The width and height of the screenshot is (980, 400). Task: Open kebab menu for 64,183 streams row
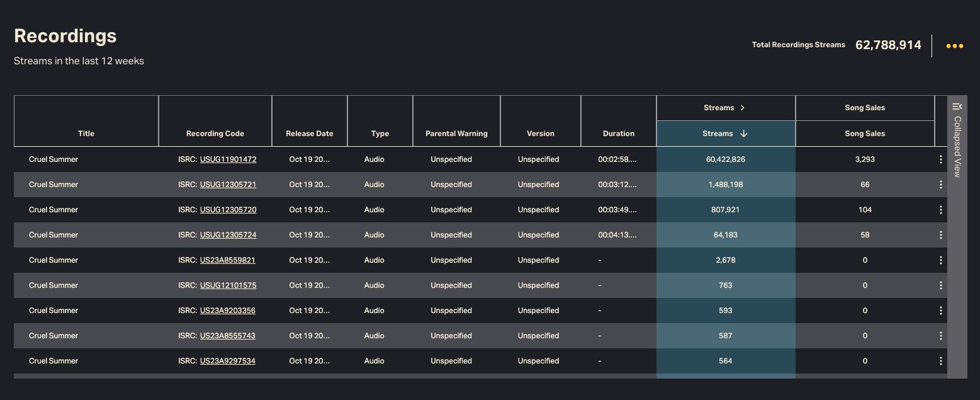point(940,235)
